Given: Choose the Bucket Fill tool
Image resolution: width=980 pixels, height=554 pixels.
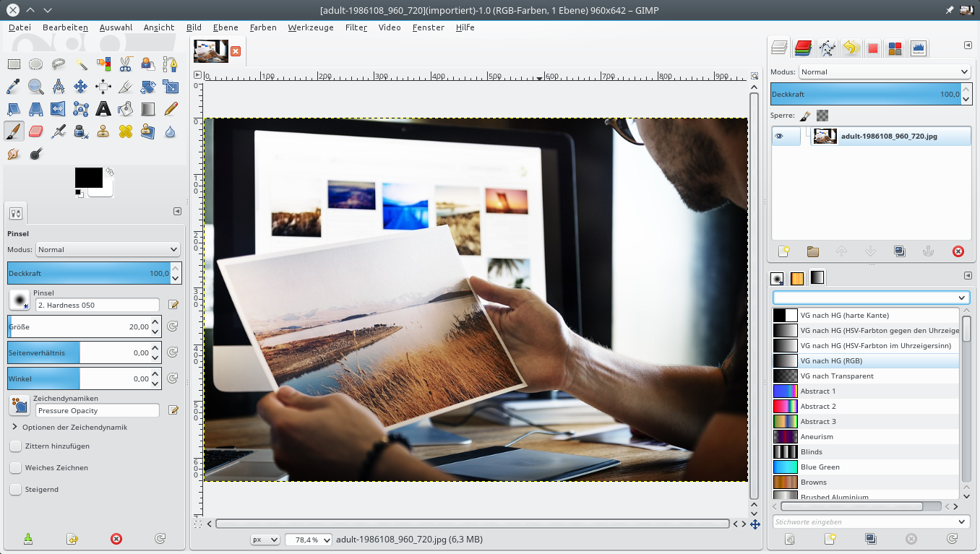Looking at the screenshot, I should click(125, 109).
